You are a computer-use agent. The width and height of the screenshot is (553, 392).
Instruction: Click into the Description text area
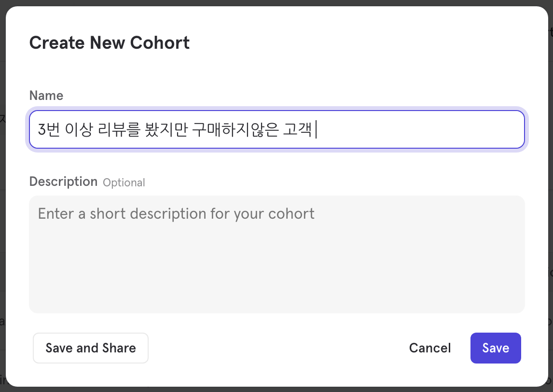pyautogui.click(x=276, y=254)
